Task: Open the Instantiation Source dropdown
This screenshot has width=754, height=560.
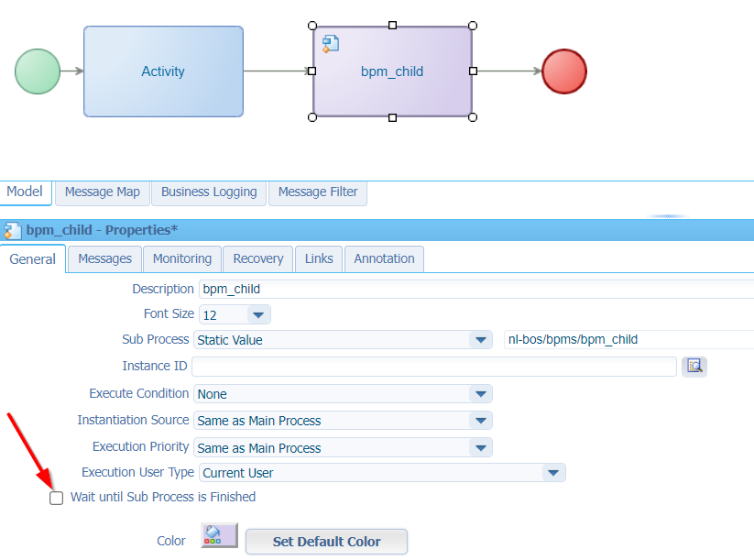Action: (480, 420)
